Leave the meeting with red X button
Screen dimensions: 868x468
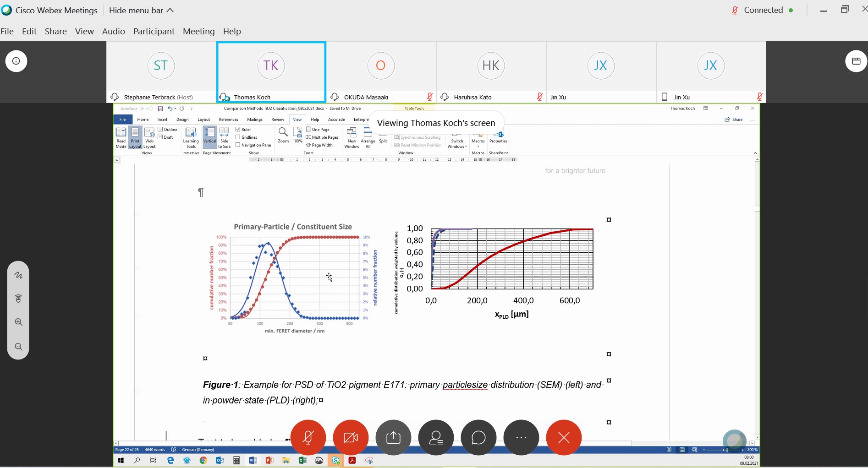(x=564, y=438)
